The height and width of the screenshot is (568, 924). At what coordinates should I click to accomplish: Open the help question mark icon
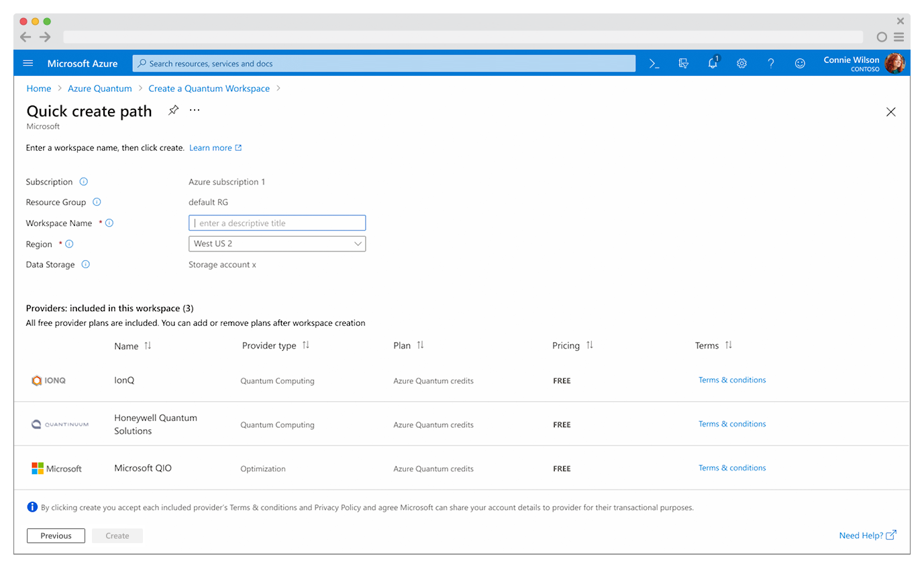pos(771,63)
